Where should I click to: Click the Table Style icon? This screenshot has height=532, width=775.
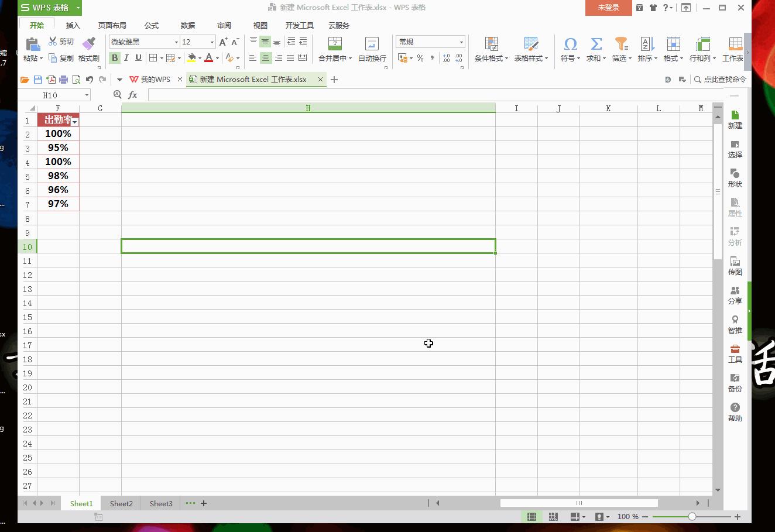click(531, 44)
